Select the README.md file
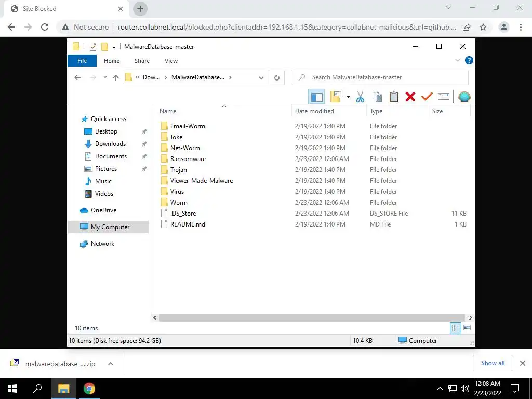This screenshot has height=399, width=532. pos(188,224)
